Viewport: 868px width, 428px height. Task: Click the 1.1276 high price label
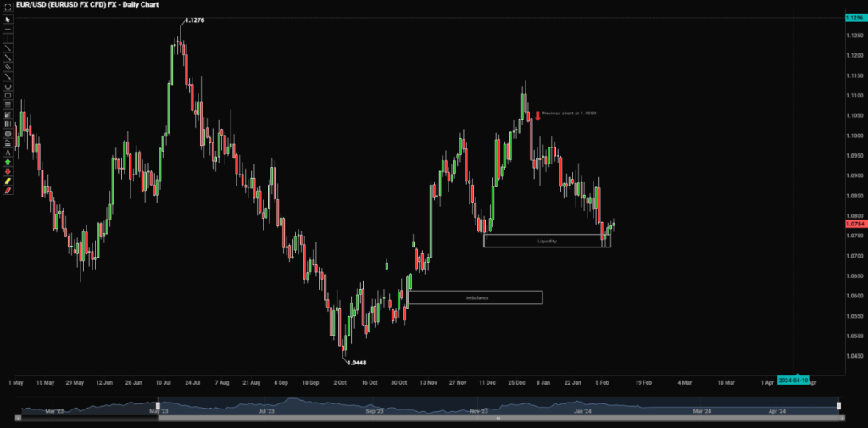click(194, 20)
